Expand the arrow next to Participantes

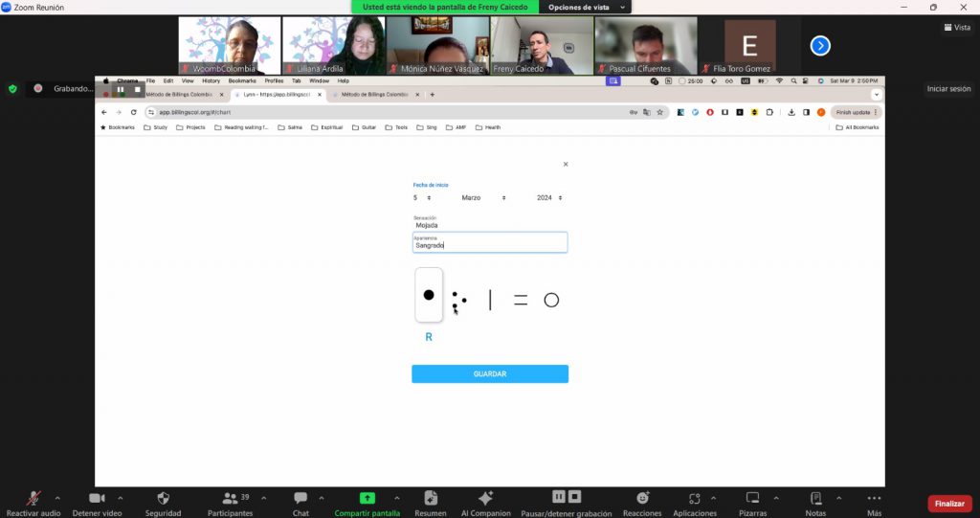coord(264,499)
